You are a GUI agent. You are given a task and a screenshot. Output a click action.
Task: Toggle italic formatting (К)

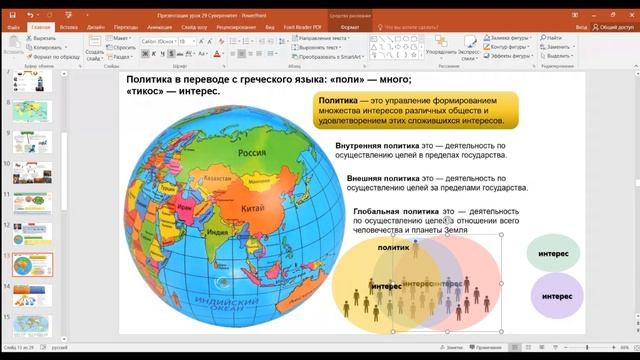tap(154, 54)
